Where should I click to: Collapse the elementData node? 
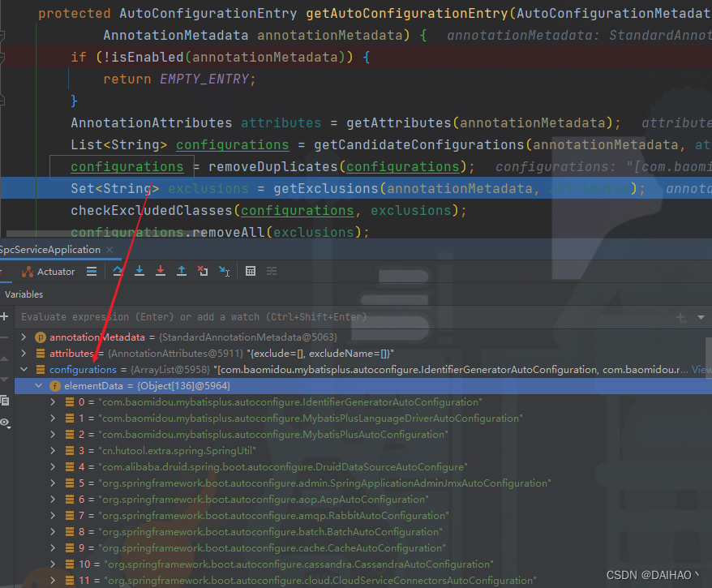pos(39,386)
